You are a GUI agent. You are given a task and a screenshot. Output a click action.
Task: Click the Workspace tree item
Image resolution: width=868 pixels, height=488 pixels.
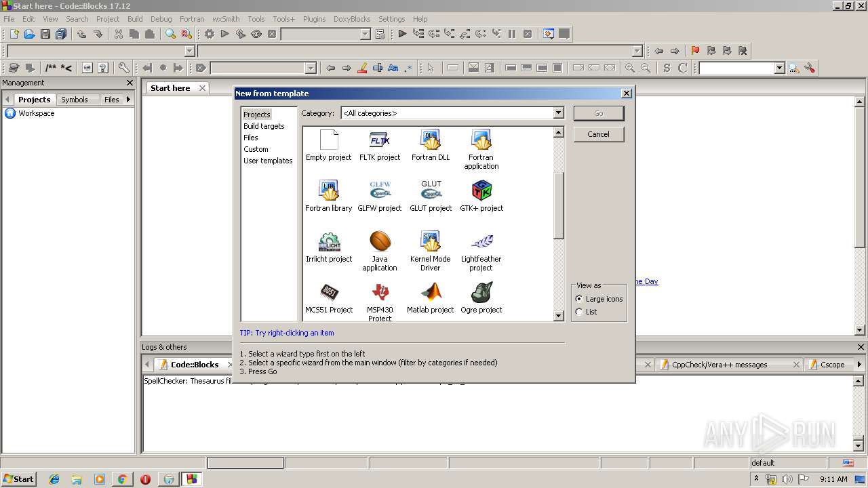[36, 113]
